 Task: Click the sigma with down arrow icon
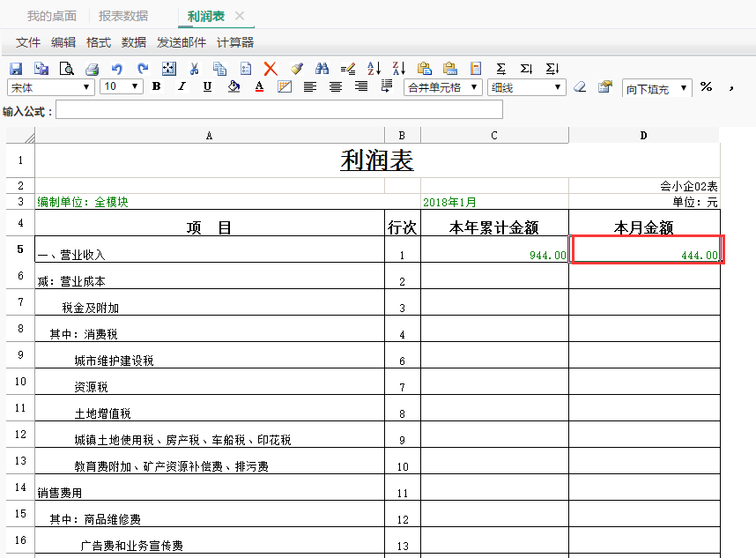click(x=526, y=69)
